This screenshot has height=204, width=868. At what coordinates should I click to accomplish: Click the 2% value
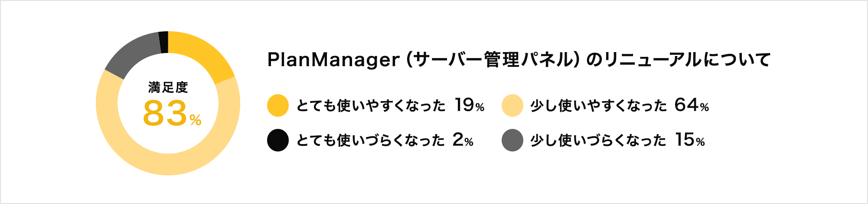(463, 140)
